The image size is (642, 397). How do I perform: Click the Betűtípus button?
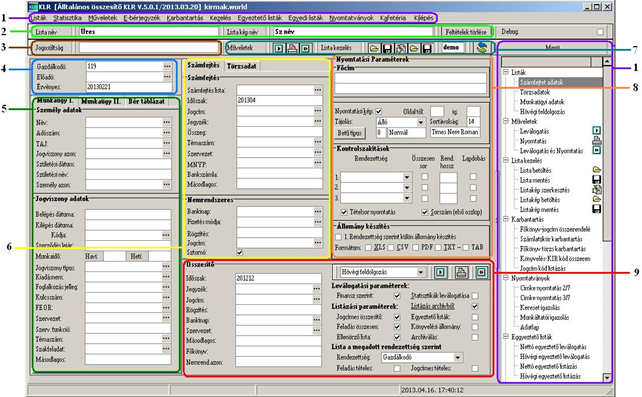pos(350,133)
